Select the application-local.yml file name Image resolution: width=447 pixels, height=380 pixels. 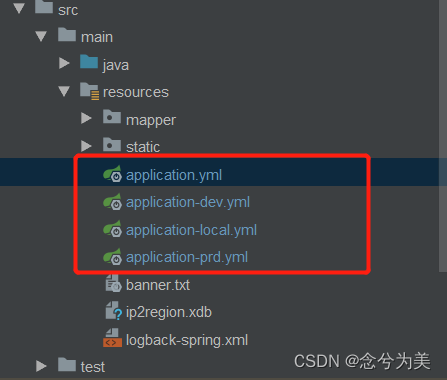pyautogui.click(x=191, y=230)
